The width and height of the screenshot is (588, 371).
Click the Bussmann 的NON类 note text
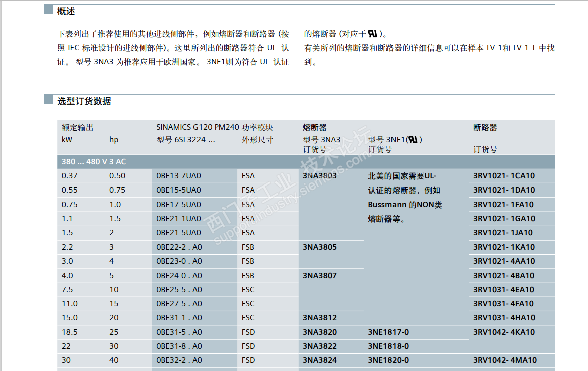click(x=405, y=205)
